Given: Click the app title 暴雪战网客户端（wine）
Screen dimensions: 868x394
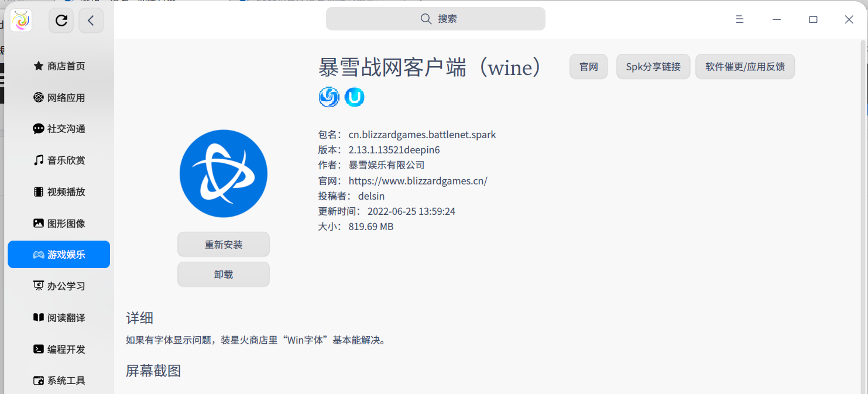Looking at the screenshot, I should (430, 68).
